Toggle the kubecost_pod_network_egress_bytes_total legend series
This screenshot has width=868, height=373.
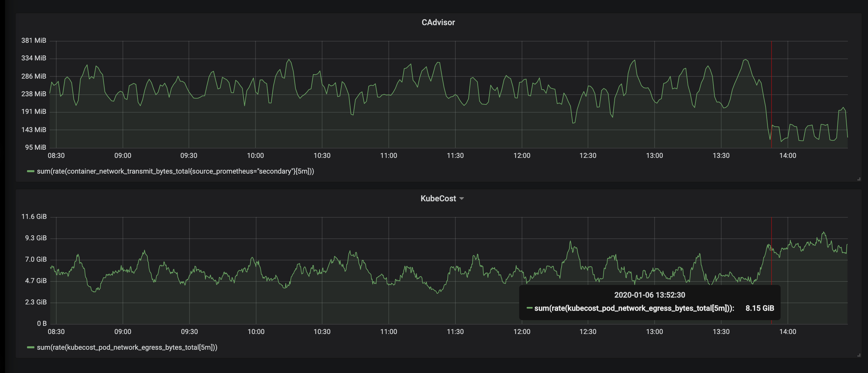coord(127,347)
